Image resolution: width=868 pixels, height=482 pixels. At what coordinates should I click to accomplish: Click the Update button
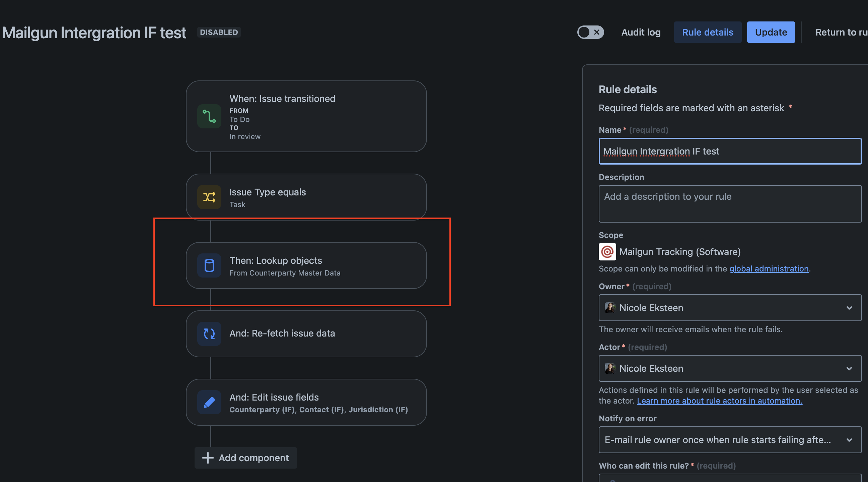[771, 33]
